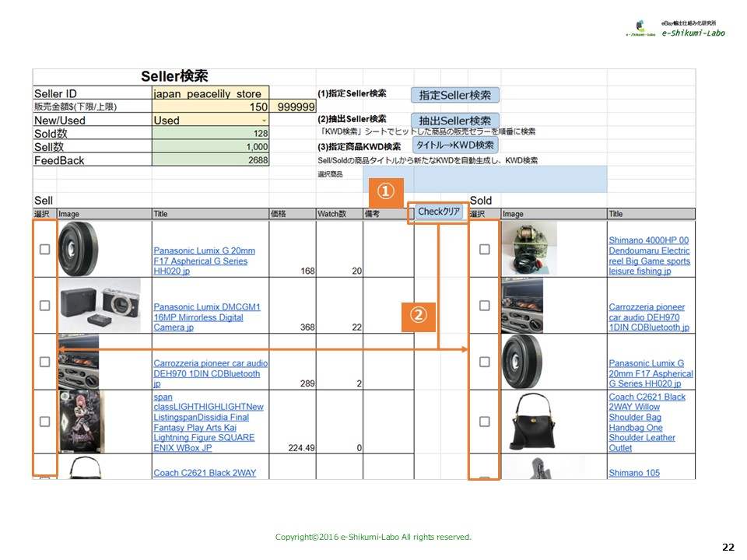Click the Watch数 column header
The width and height of the screenshot is (747, 560).
pyautogui.click(x=339, y=214)
